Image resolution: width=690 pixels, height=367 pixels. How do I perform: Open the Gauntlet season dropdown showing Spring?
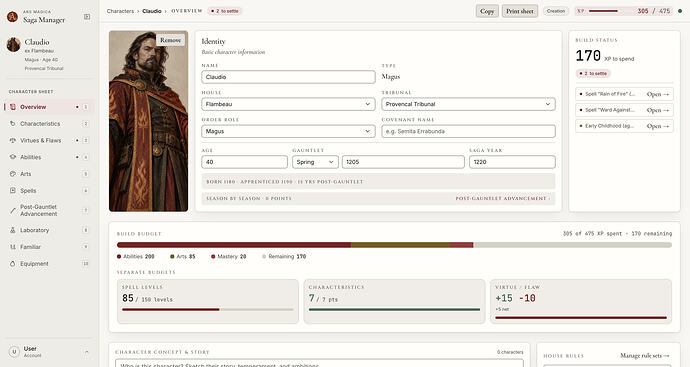[x=315, y=162]
